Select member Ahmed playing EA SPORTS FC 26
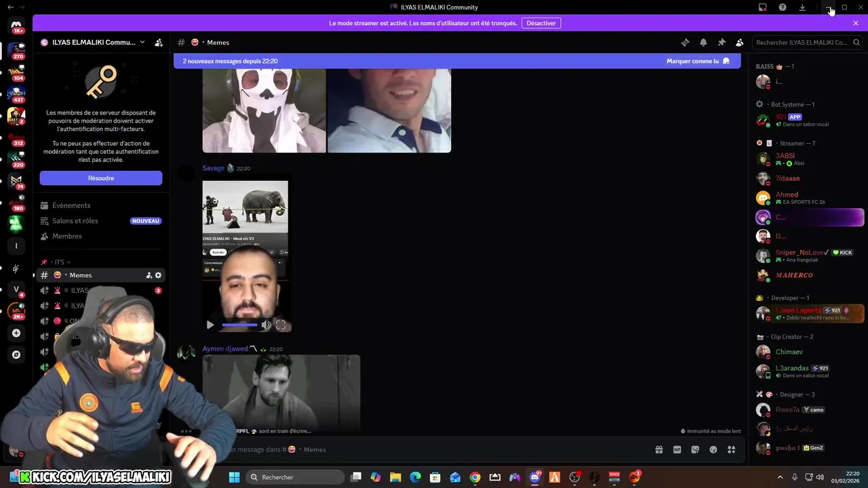This screenshot has width=868, height=488. point(810,198)
